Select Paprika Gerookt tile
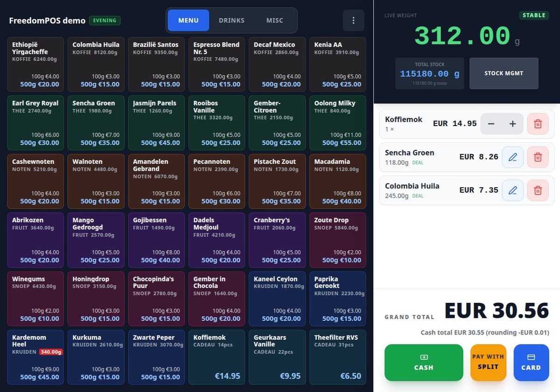Screen dimensions: 560x392 tap(338, 299)
